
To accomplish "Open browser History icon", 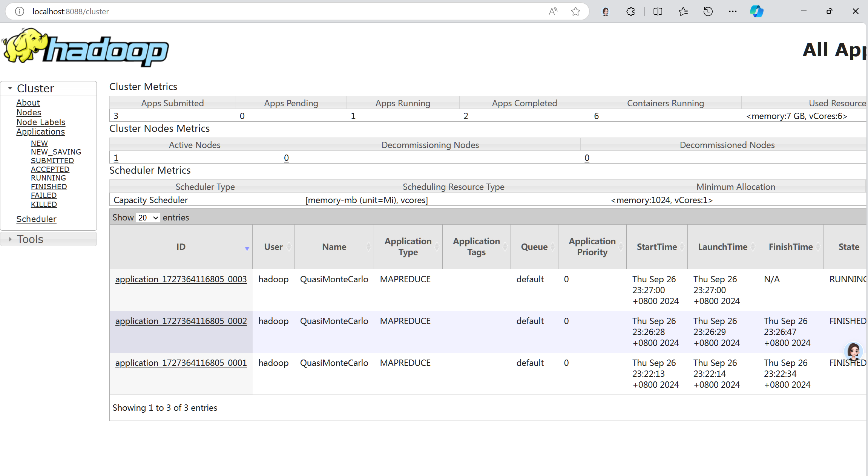I will point(708,12).
